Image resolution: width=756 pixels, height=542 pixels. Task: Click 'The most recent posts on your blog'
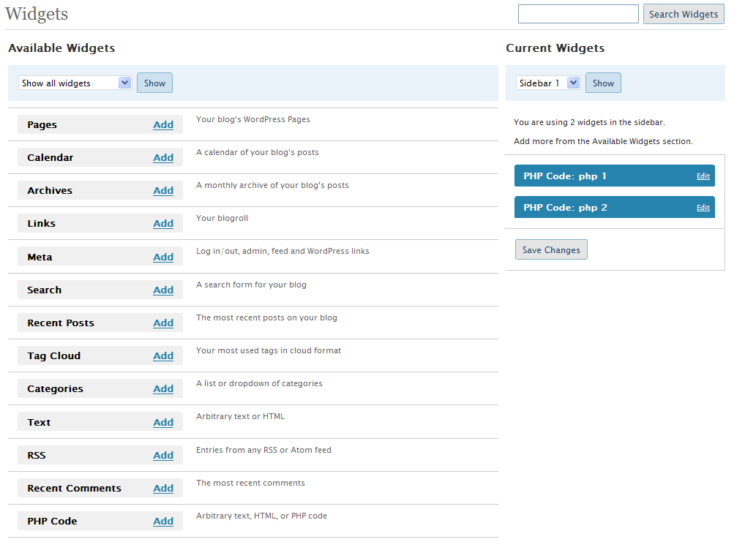pyautogui.click(x=266, y=317)
